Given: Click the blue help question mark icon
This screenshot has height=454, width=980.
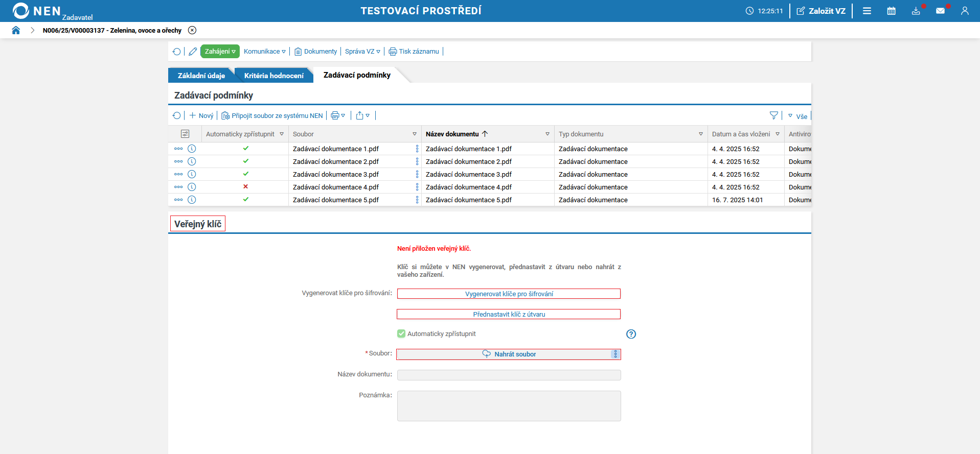Looking at the screenshot, I should pyautogui.click(x=631, y=334).
